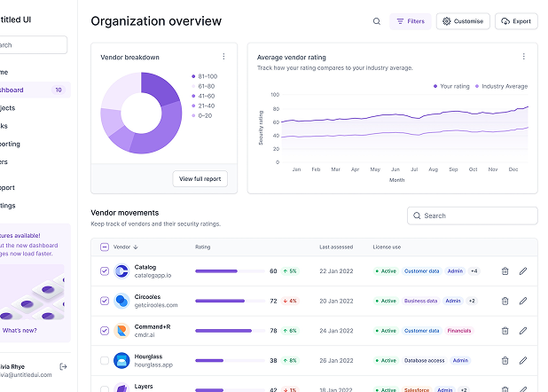Viewport: 548px width, 392px height.
Task: Click trash icon for Command+R row
Action: 505,331
